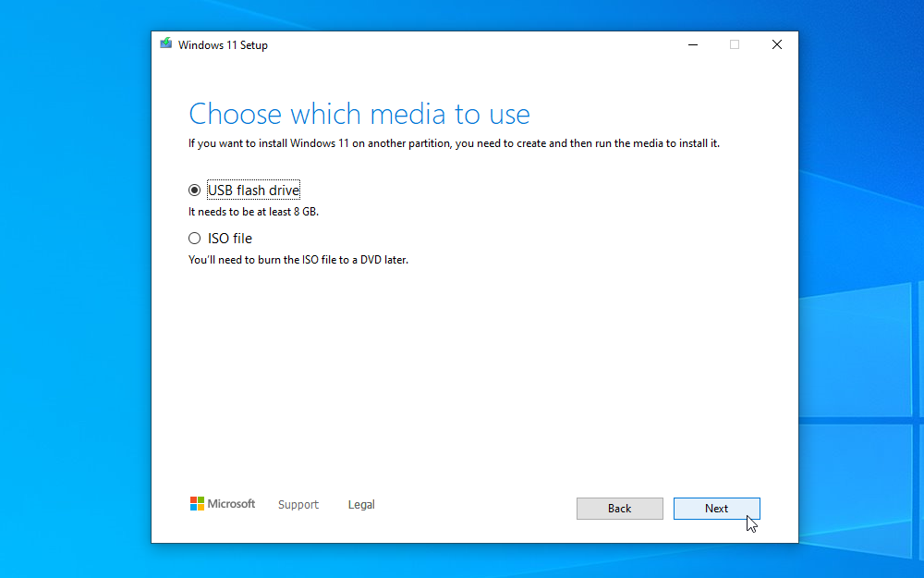The width and height of the screenshot is (924, 578).
Task: Click the grayed-out maximize button
Action: 735,44
